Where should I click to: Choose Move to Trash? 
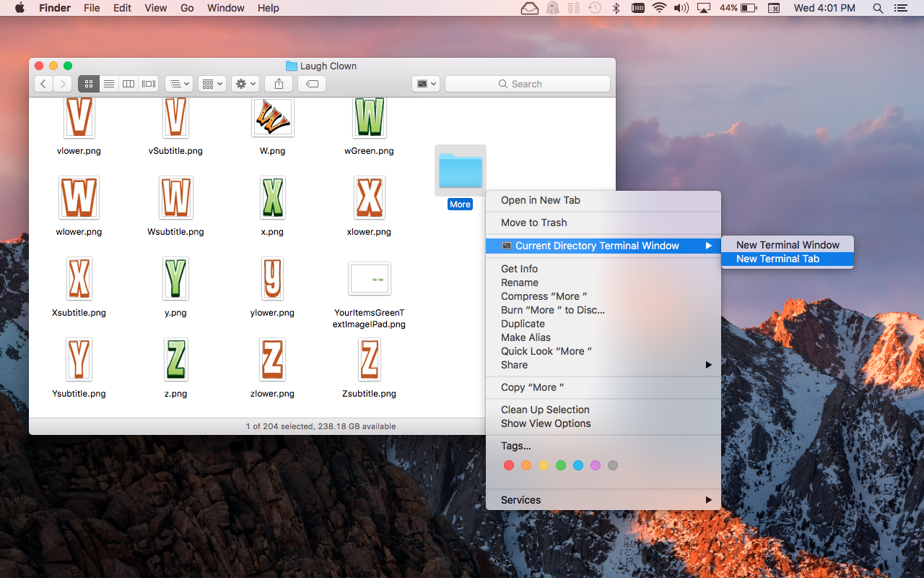603,223
